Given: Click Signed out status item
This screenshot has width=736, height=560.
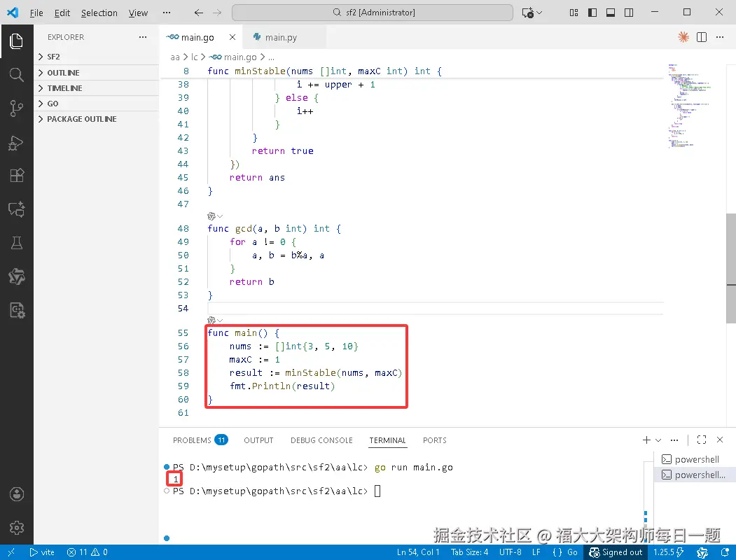Looking at the screenshot, I should (x=616, y=552).
